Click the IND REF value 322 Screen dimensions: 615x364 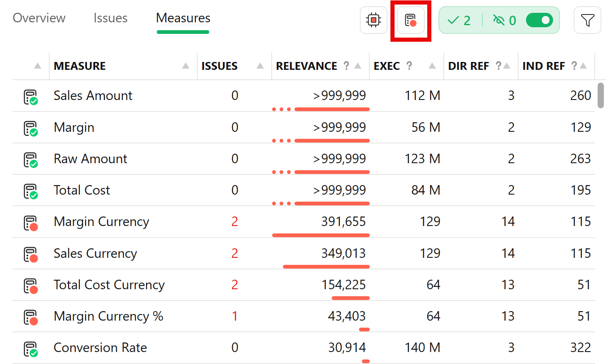pos(580,347)
